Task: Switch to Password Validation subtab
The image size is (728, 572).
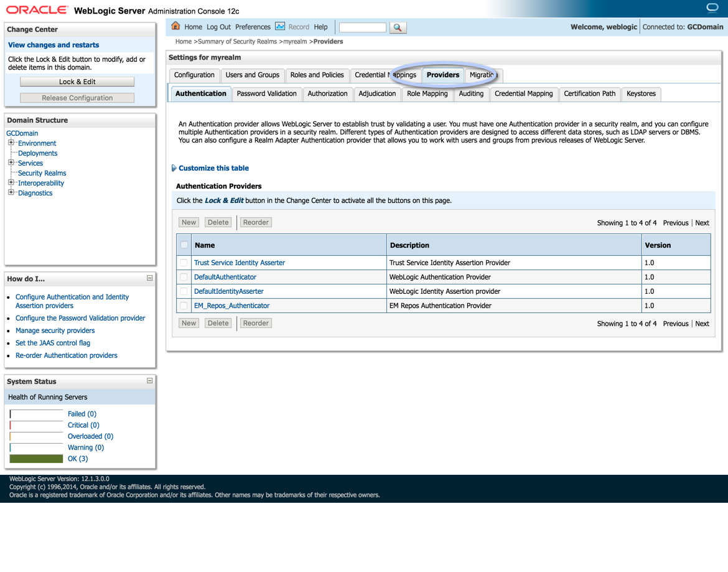Action: (266, 94)
